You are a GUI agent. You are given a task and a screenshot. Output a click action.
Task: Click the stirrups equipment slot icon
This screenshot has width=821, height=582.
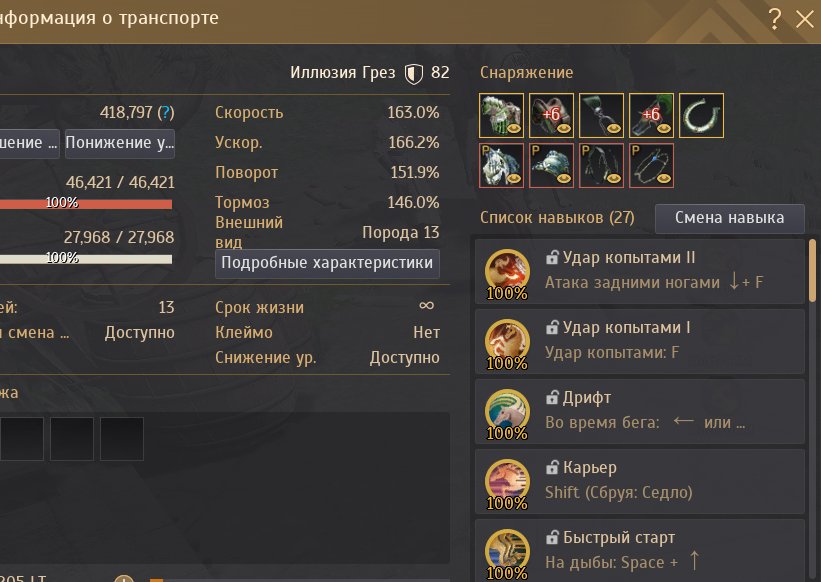pos(601,116)
